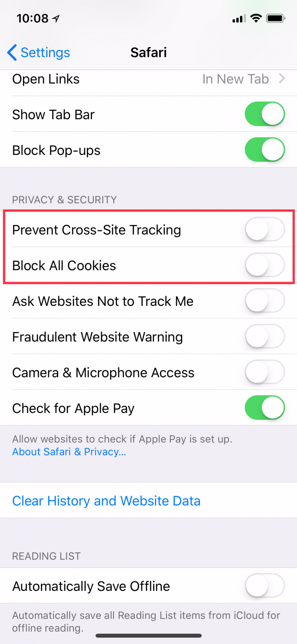Tap Clear History and Website Data
Screen dimensions: 297x644
[x=106, y=501]
